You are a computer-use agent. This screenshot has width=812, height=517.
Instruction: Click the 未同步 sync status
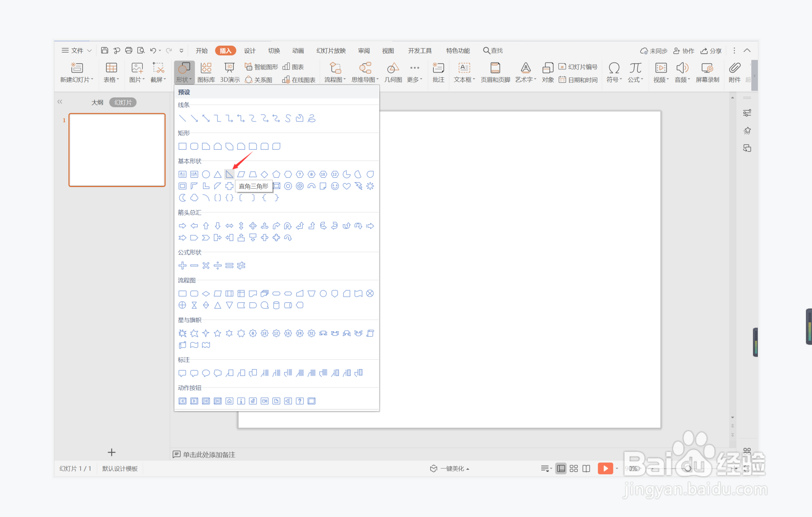click(654, 51)
